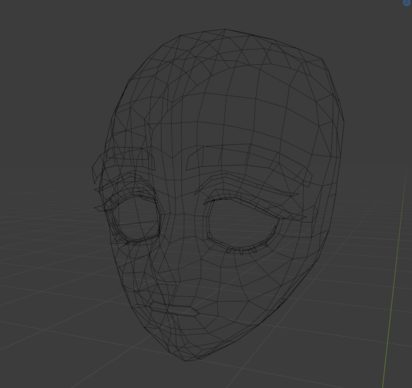Select the lower lashes beneath the larger eye
Image resolution: width=412 pixels, height=388 pixels.
tap(242, 250)
